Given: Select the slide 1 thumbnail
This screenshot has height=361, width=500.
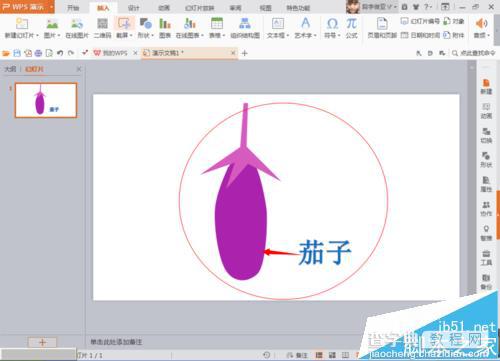Looking at the screenshot, I should click(x=46, y=100).
